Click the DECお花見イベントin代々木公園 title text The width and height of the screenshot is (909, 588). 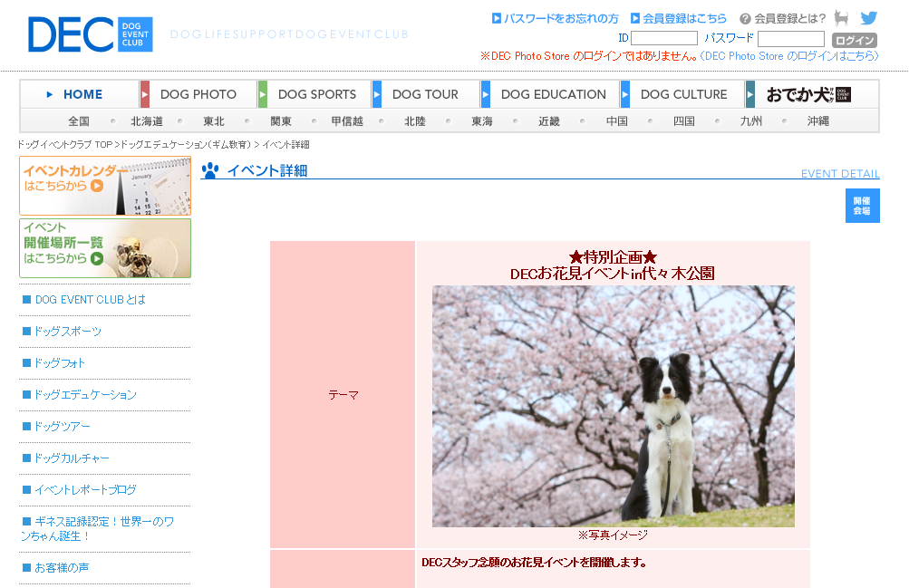coord(612,274)
